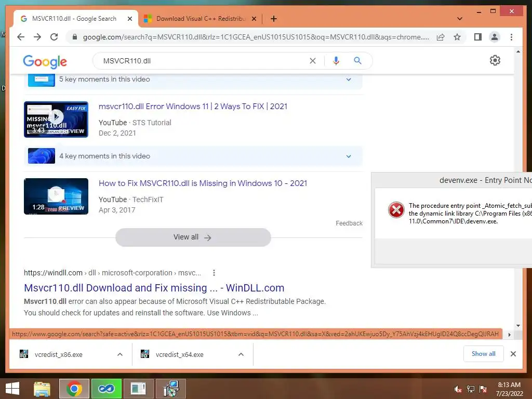
Task: Open the vcredist_x64.exe download
Action: coord(179,354)
